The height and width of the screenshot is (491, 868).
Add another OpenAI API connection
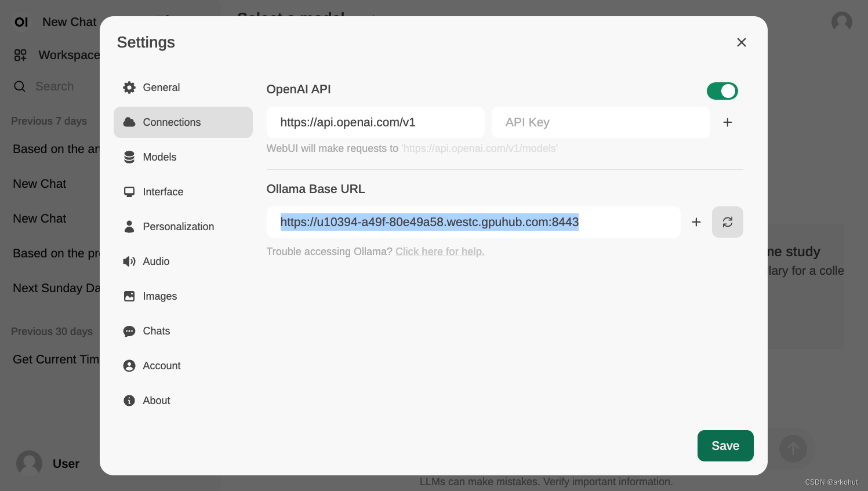pyautogui.click(x=728, y=122)
